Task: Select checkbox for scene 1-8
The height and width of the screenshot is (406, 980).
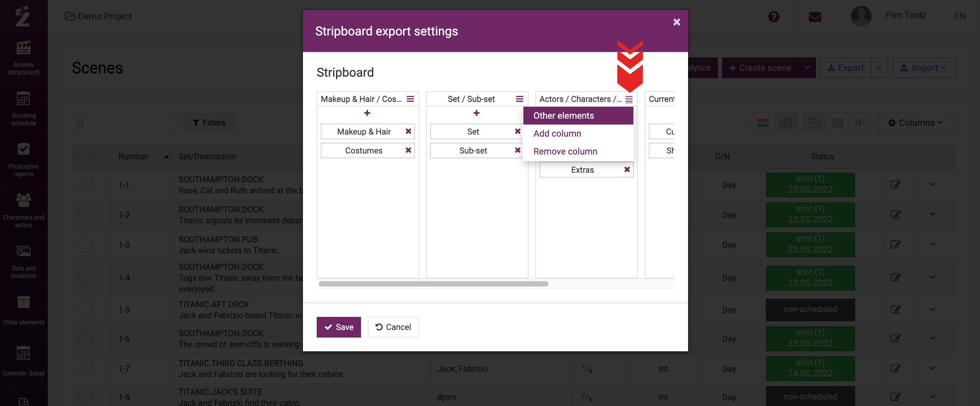Action: coord(86,397)
